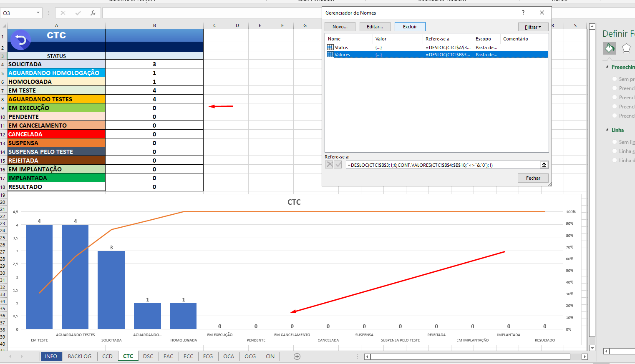This screenshot has width=635, height=364.
Task: Select the Effects pentagon icon in the format pane
Action: 626,48
